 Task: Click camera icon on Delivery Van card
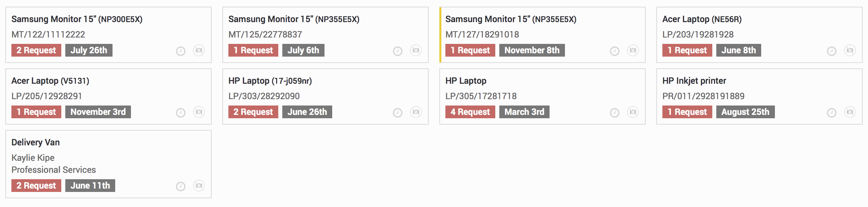[199, 186]
